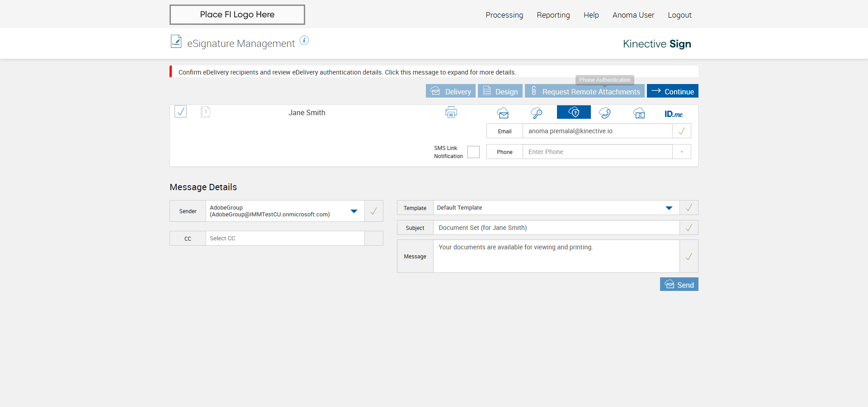Click the Continue button

(x=672, y=91)
